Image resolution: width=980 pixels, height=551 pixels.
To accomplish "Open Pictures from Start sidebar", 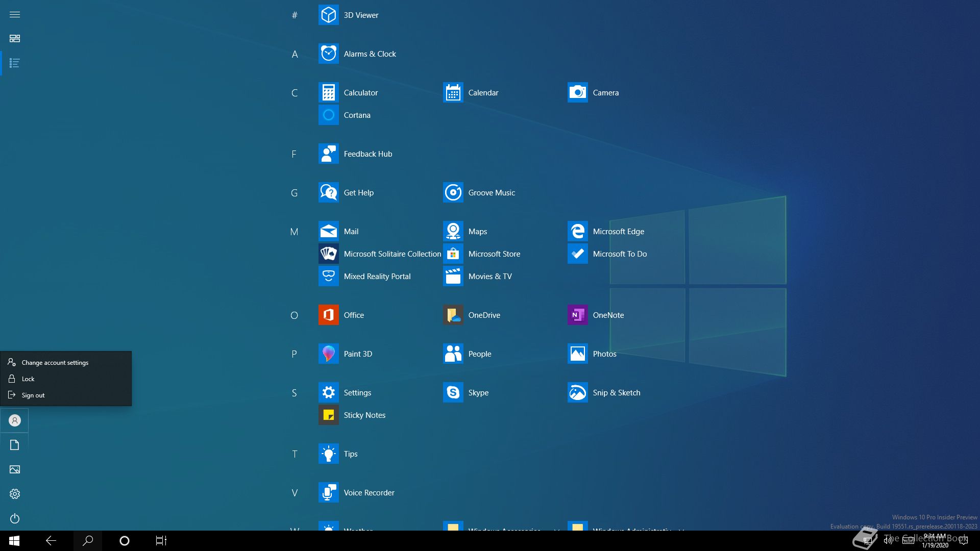I will pyautogui.click(x=15, y=469).
